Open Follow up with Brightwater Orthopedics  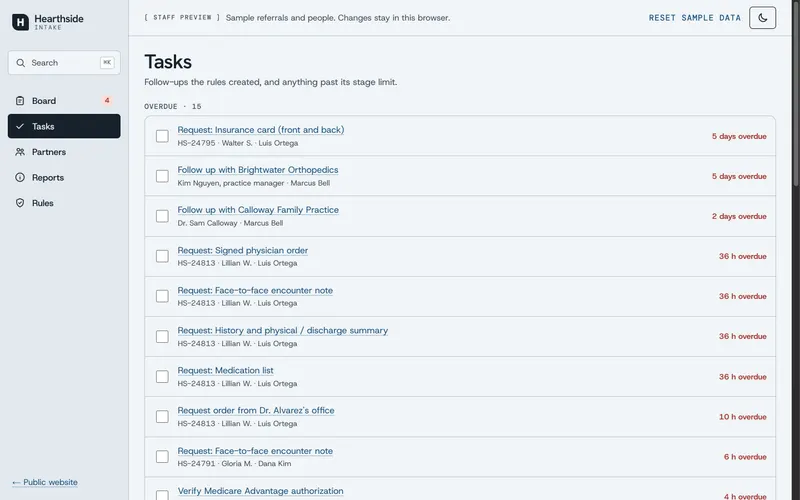click(258, 170)
